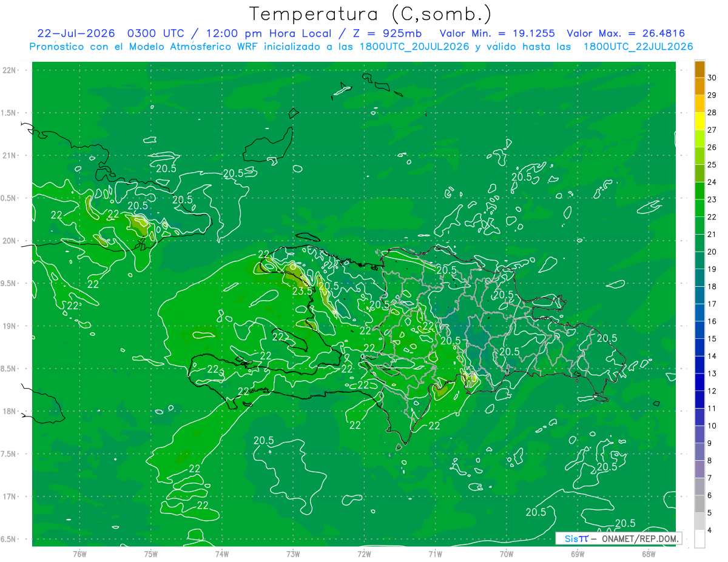Click the gray swatch between legend values 5 and 6
The height and width of the screenshot is (562, 728).
point(699,504)
